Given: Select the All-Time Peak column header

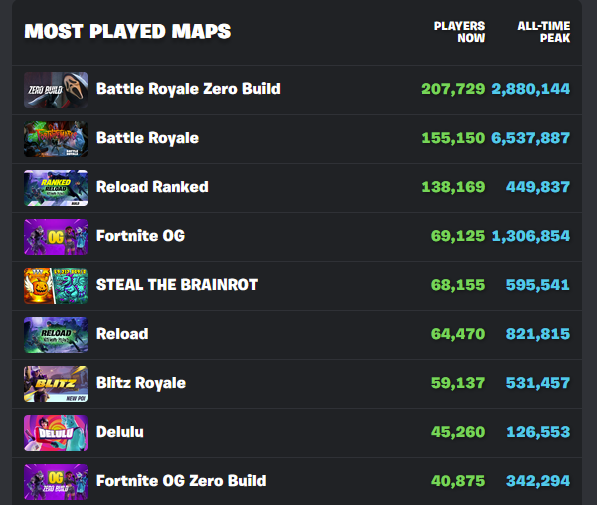Looking at the screenshot, I should tap(544, 32).
